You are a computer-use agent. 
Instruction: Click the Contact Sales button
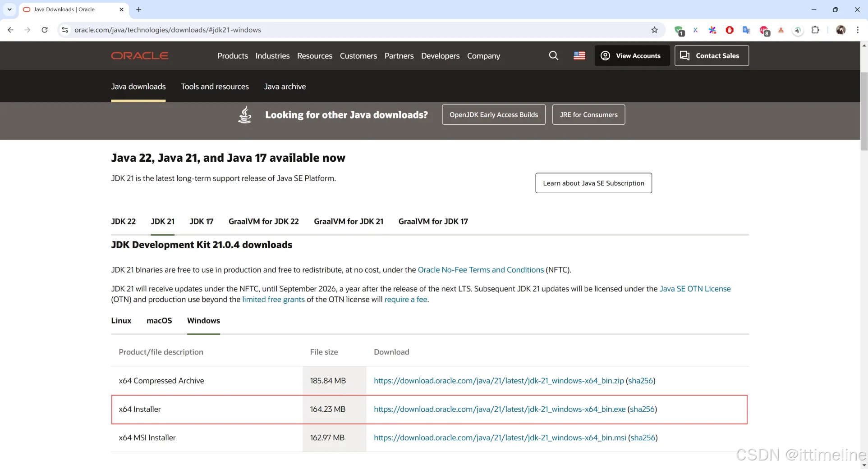coord(712,55)
